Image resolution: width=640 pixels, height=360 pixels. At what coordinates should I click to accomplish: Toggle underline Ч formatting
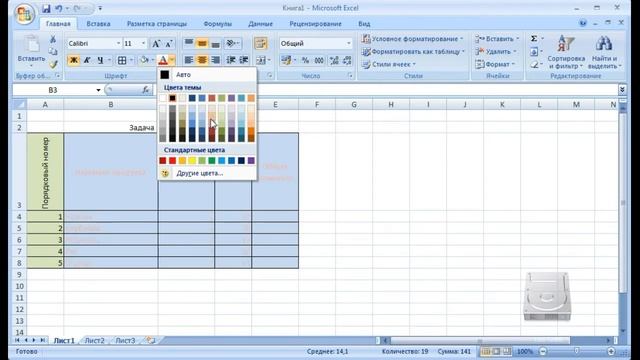tap(100, 60)
